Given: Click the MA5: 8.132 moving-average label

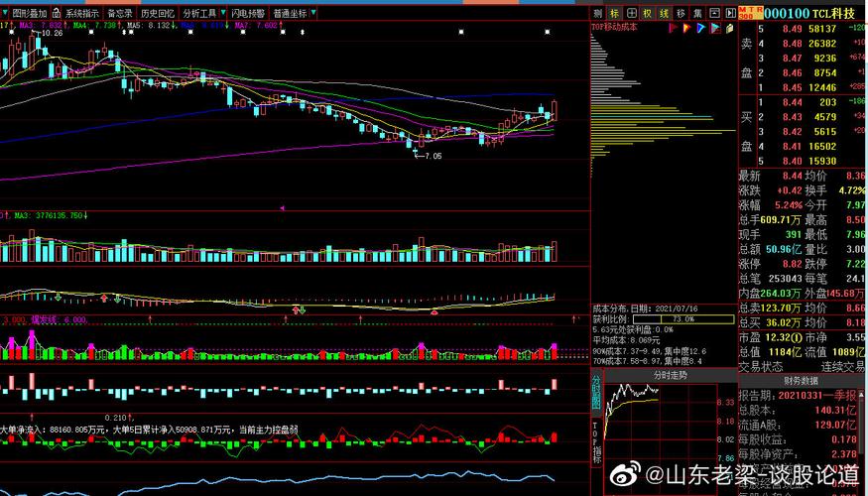Looking at the screenshot, I should [x=151, y=26].
